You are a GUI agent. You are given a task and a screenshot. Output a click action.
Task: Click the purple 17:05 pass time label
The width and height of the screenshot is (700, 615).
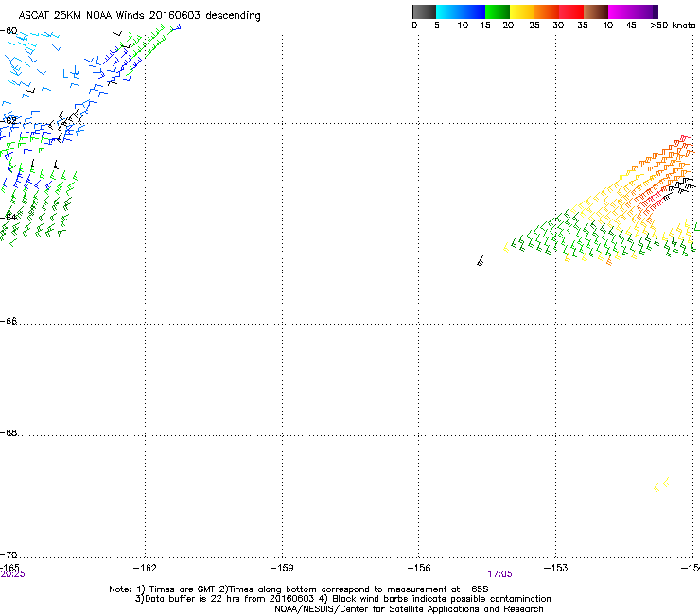pyautogui.click(x=499, y=574)
